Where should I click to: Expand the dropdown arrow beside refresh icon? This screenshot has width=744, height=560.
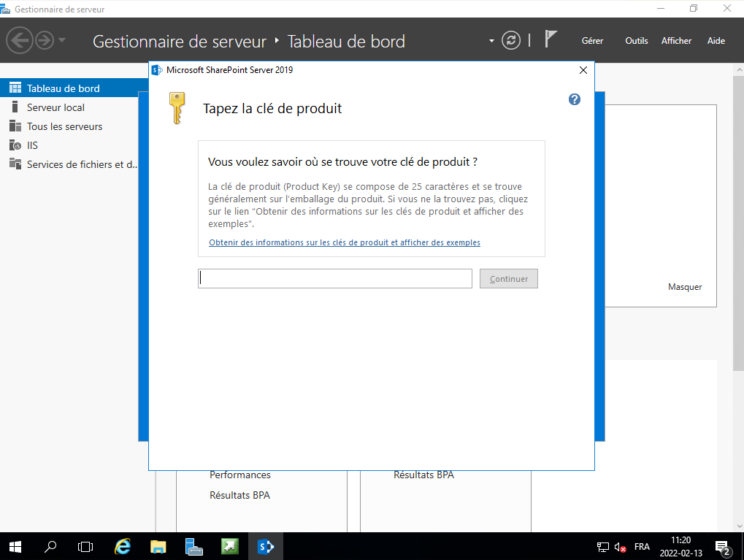point(492,41)
